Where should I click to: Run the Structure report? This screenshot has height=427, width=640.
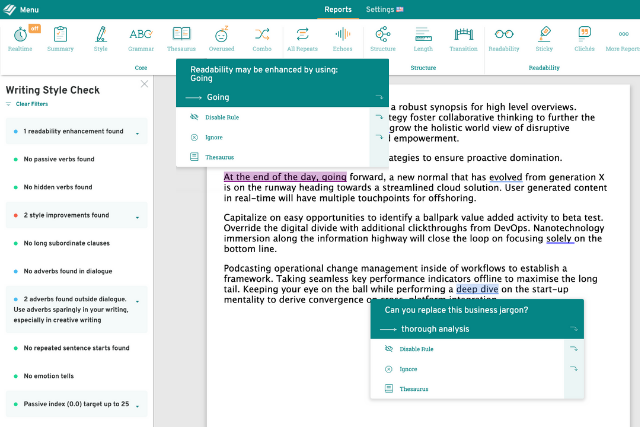pyautogui.click(x=383, y=39)
